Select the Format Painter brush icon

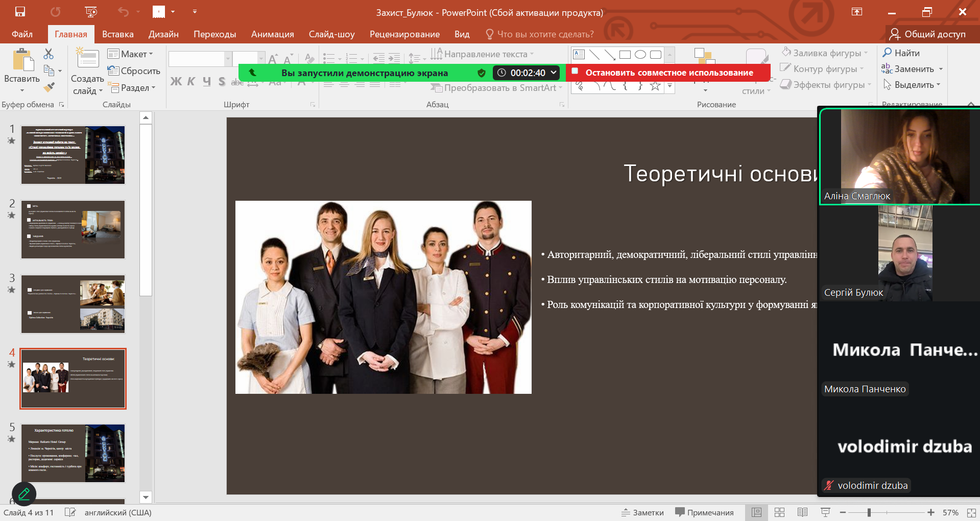[49, 87]
